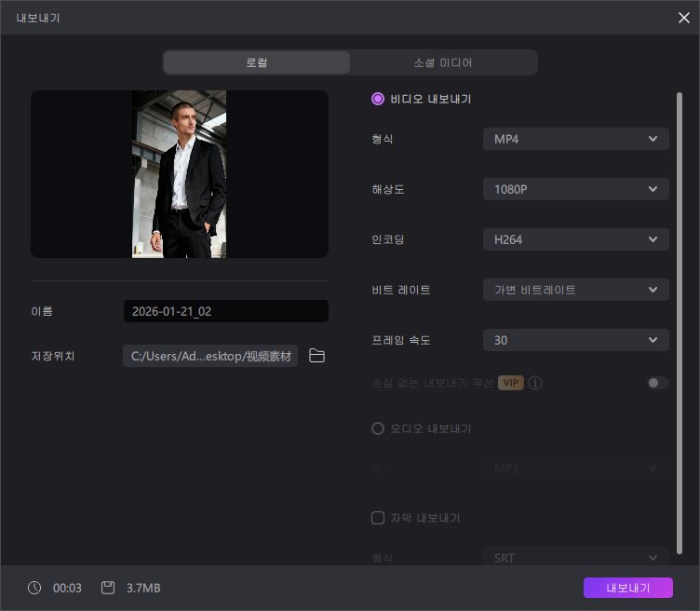
Task: Click the file size disk icon
Action: click(108, 588)
